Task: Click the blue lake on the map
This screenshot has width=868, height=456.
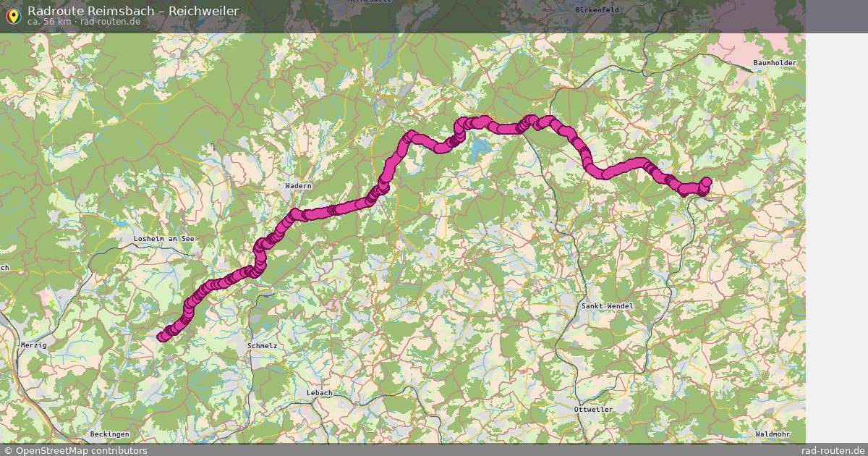Action: point(477,153)
